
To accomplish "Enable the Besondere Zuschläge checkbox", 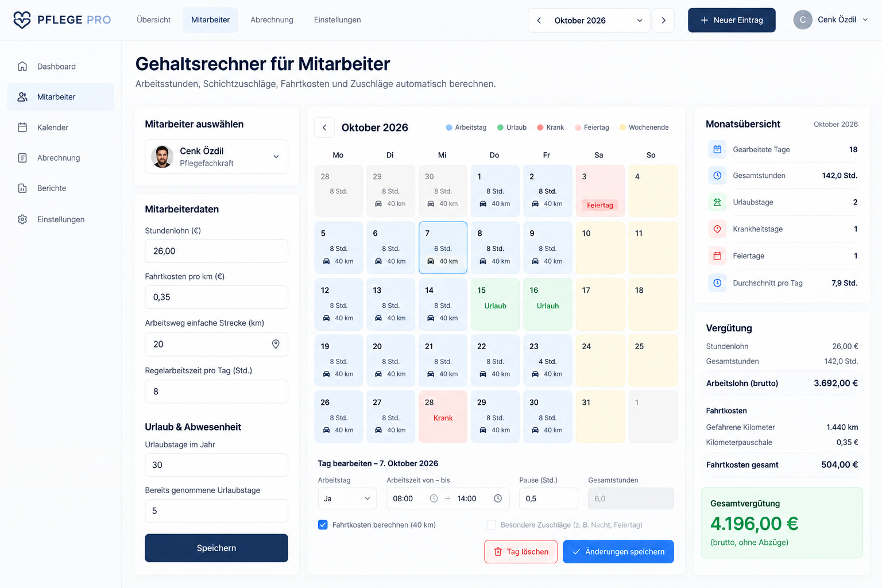I will [x=491, y=525].
